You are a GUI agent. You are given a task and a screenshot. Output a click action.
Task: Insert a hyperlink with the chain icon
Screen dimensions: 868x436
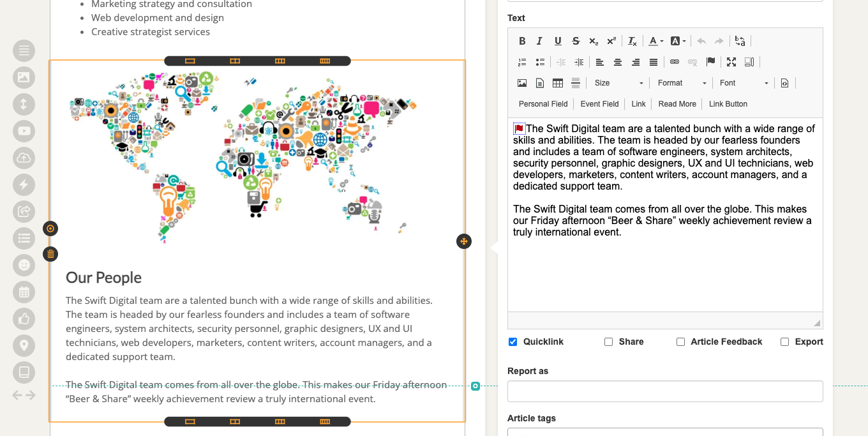[x=675, y=62]
